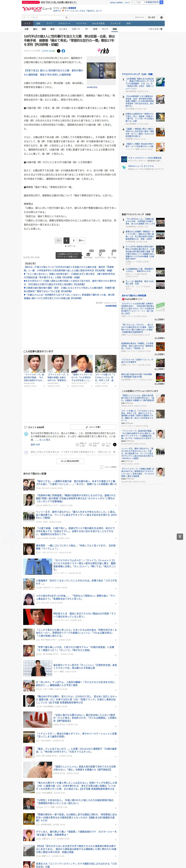This screenshot has height=868, width=186.
Task: Open the 橋本環奈 article thumbnail
Action: 29,549
